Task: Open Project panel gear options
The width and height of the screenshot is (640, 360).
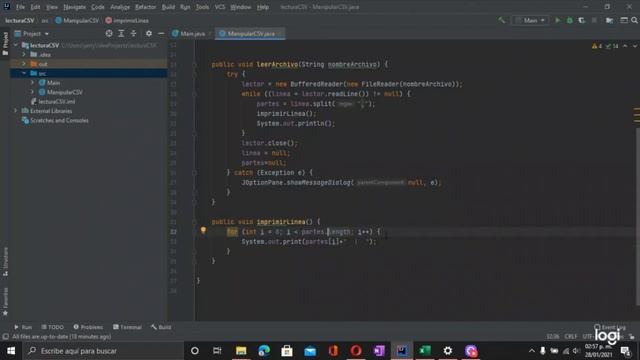Action: click(149, 33)
